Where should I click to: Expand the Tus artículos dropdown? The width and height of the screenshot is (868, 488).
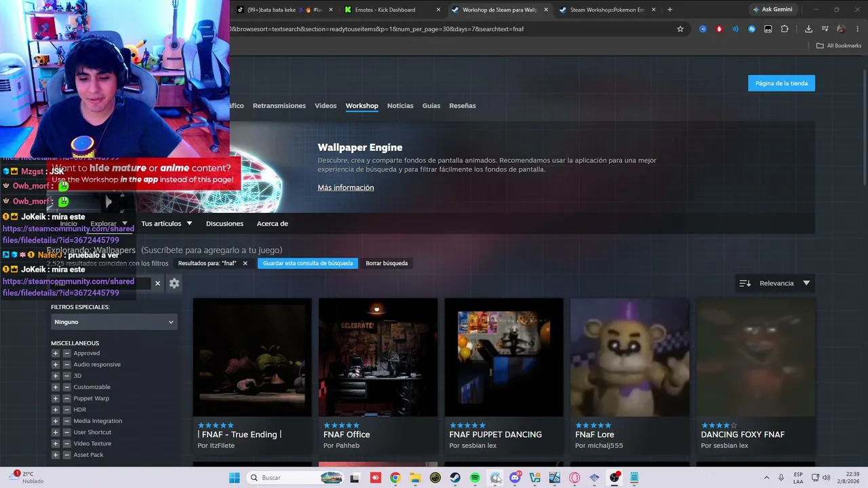(167, 224)
